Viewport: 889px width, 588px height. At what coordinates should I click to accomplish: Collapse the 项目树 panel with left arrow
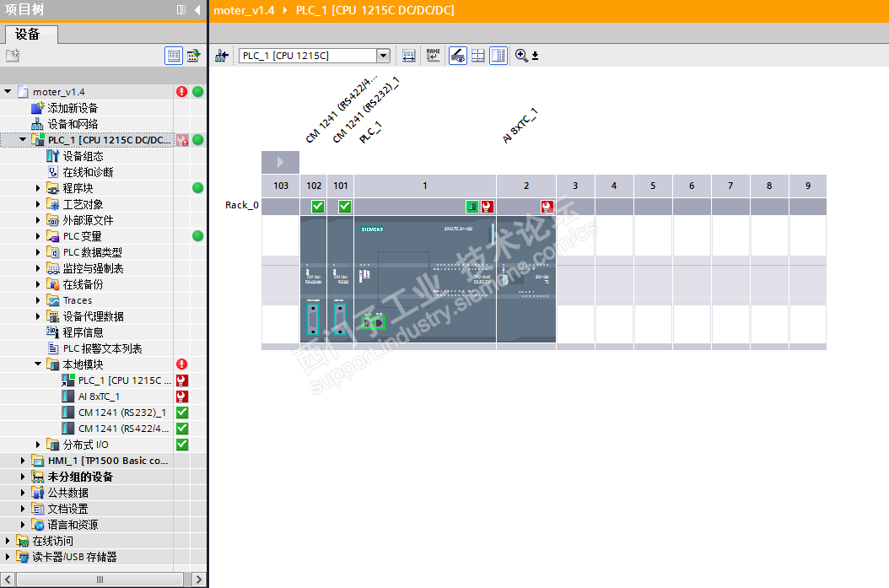click(197, 9)
